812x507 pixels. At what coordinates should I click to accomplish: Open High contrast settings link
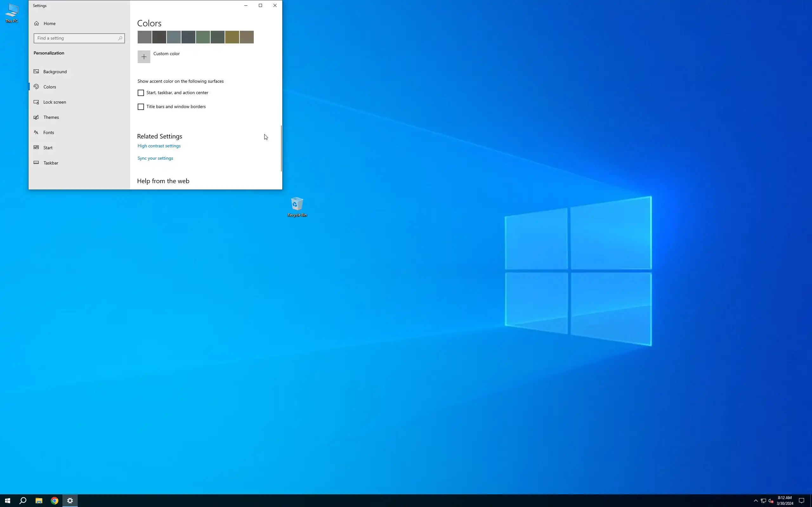click(159, 146)
